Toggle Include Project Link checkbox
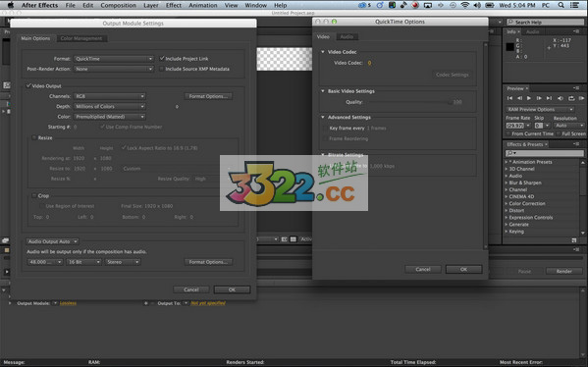588x367 pixels. tap(162, 59)
